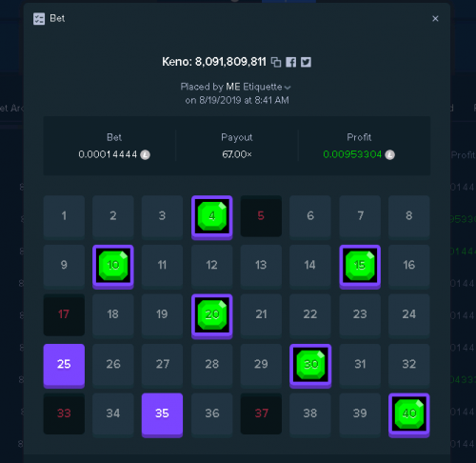Expand the ME Etiquette user dropdown
Image resolution: width=476 pixels, height=463 pixels.
click(x=288, y=88)
